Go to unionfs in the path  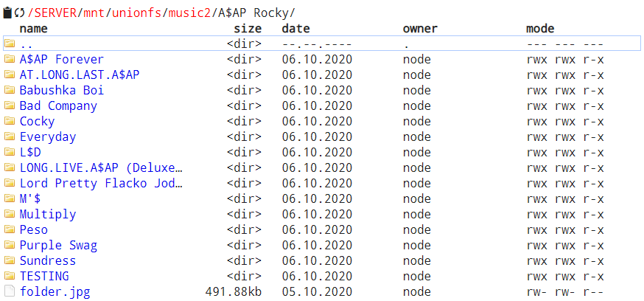[x=136, y=13]
